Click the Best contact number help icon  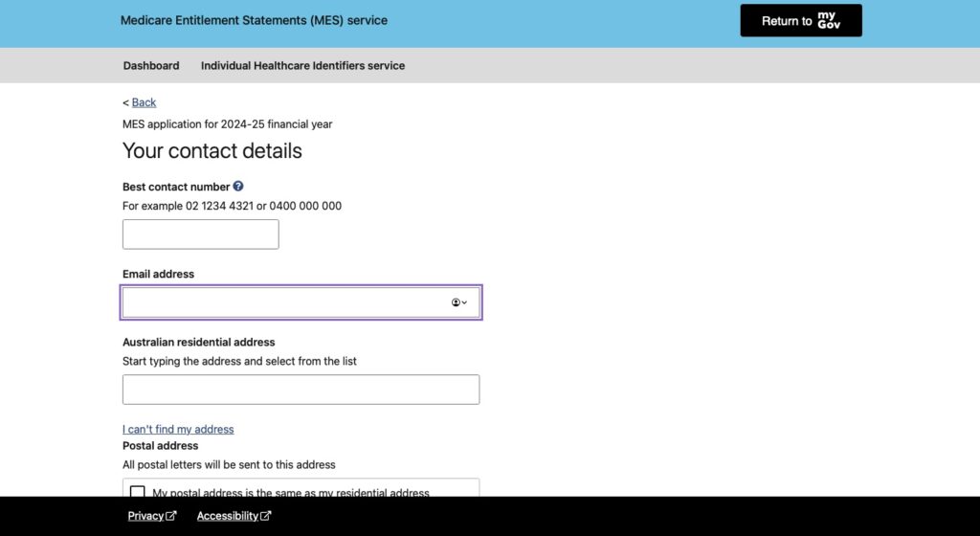238,186
